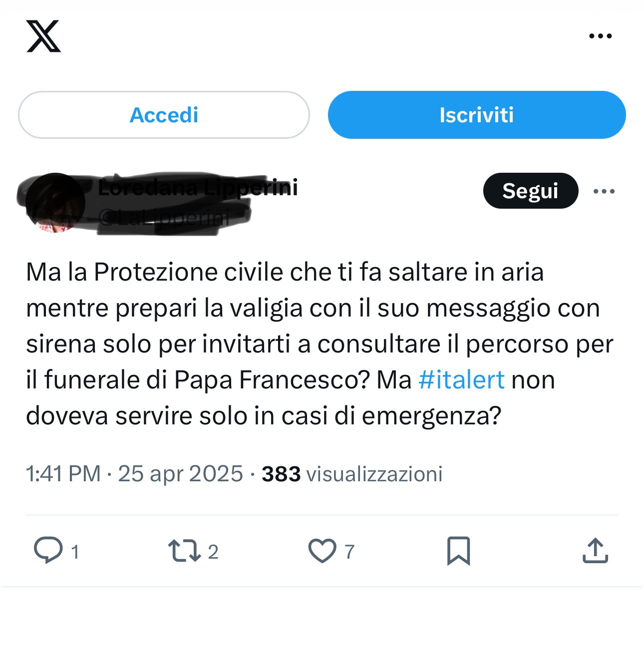
Task: Open the top-right three-dot menu
Action: [600, 36]
